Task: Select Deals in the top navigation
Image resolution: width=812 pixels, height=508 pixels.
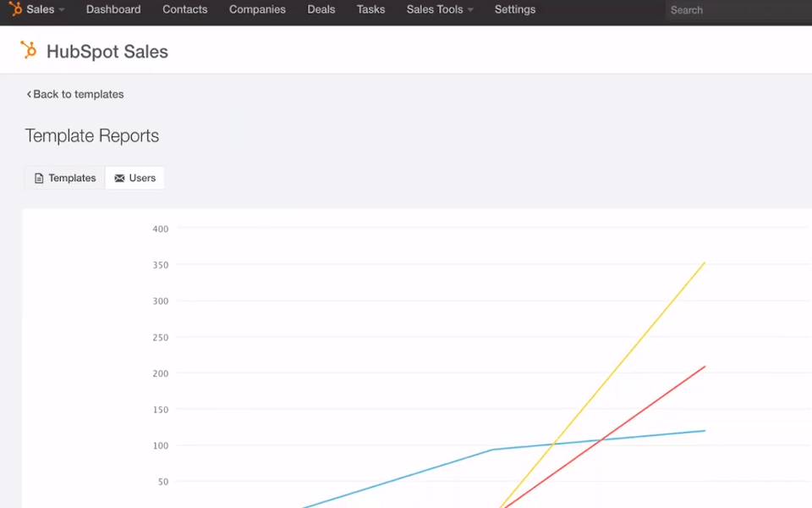Action: click(321, 9)
